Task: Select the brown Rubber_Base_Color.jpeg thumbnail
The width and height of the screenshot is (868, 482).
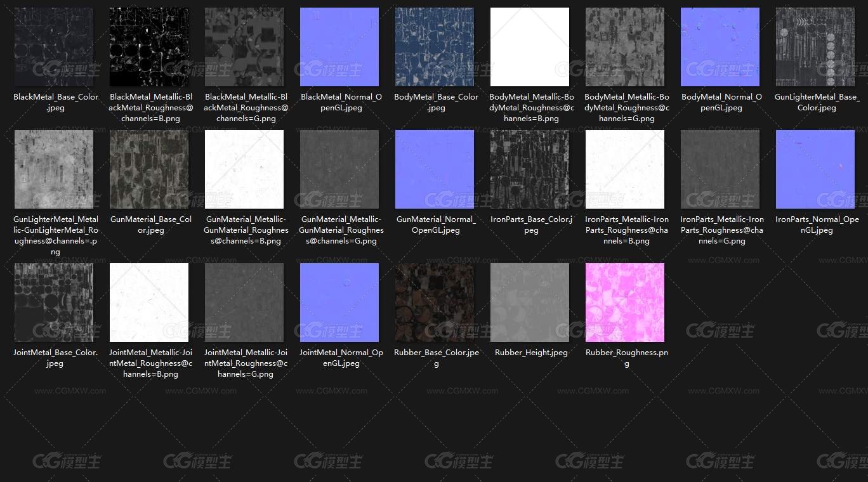Action: coord(435,303)
